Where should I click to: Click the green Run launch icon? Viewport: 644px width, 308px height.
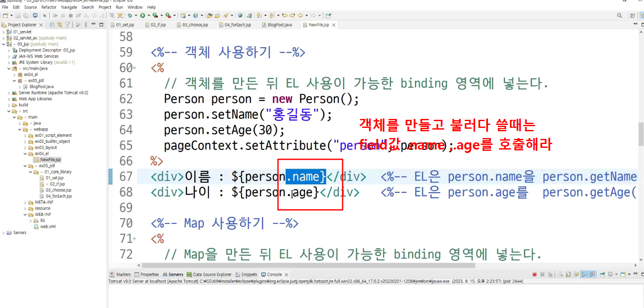[x=142, y=15]
